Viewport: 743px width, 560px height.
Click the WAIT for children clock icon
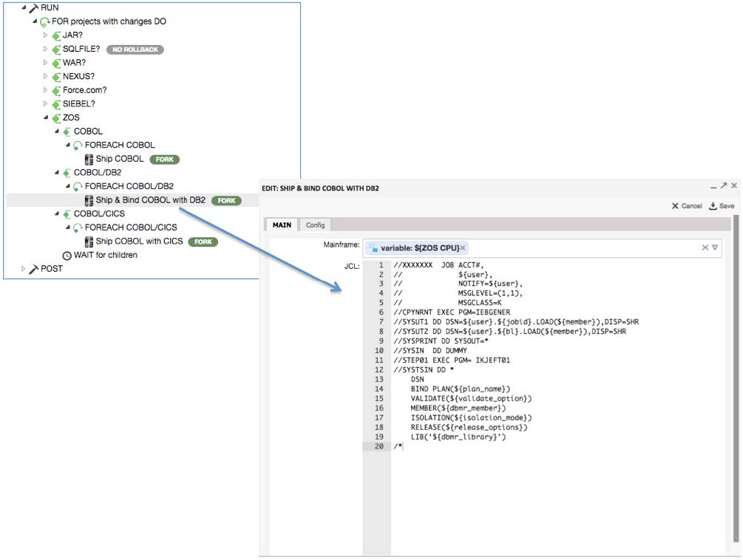67,254
